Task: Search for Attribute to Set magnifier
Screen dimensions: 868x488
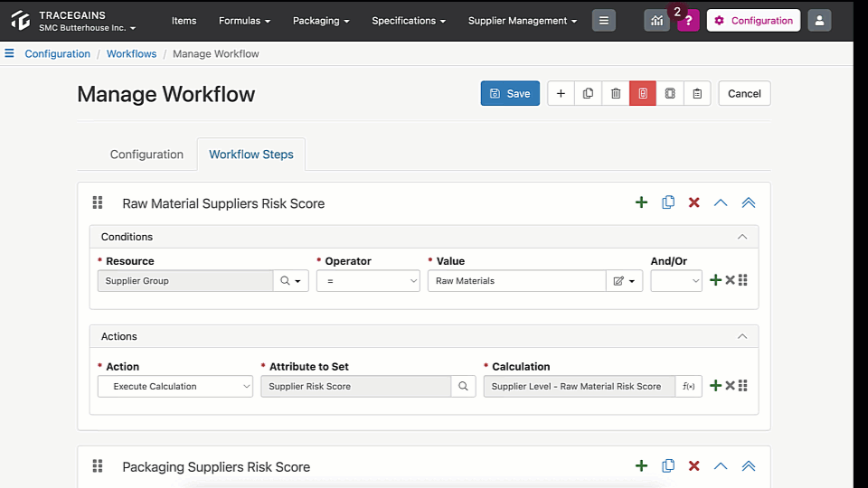Action: click(463, 386)
